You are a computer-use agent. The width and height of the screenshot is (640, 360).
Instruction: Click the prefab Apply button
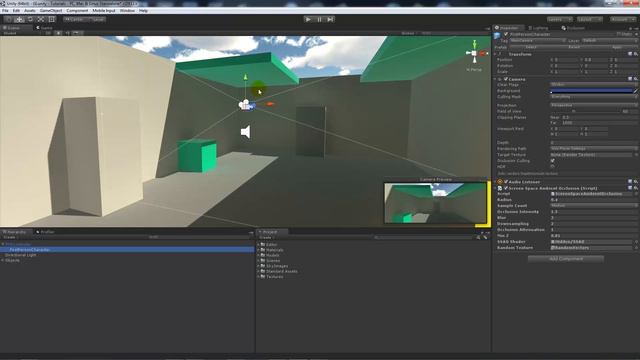pyautogui.click(x=616, y=47)
